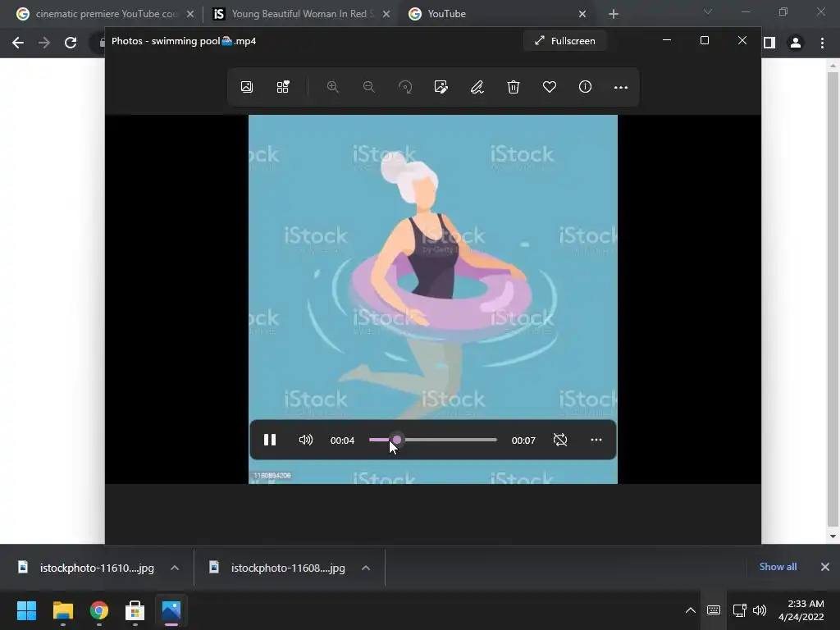Screen dimensions: 840x630
Task: Click the Fullscreen button
Action: click(x=564, y=41)
